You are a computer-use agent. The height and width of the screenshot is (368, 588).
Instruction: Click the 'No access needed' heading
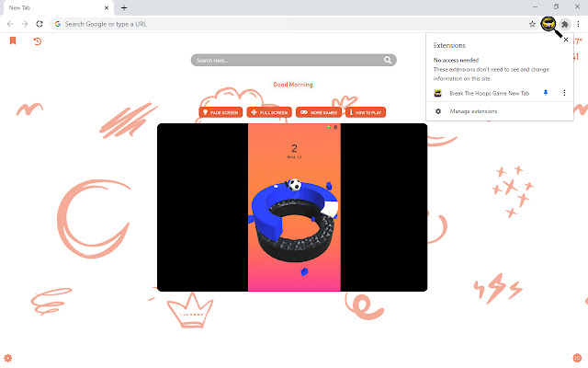point(456,60)
